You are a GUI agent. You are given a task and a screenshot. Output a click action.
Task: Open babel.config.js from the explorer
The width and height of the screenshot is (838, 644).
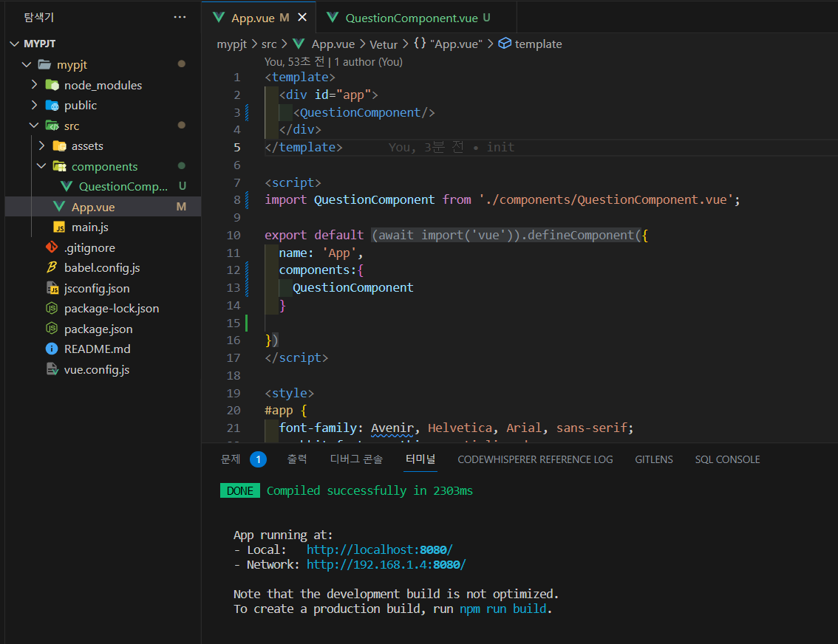click(x=102, y=267)
